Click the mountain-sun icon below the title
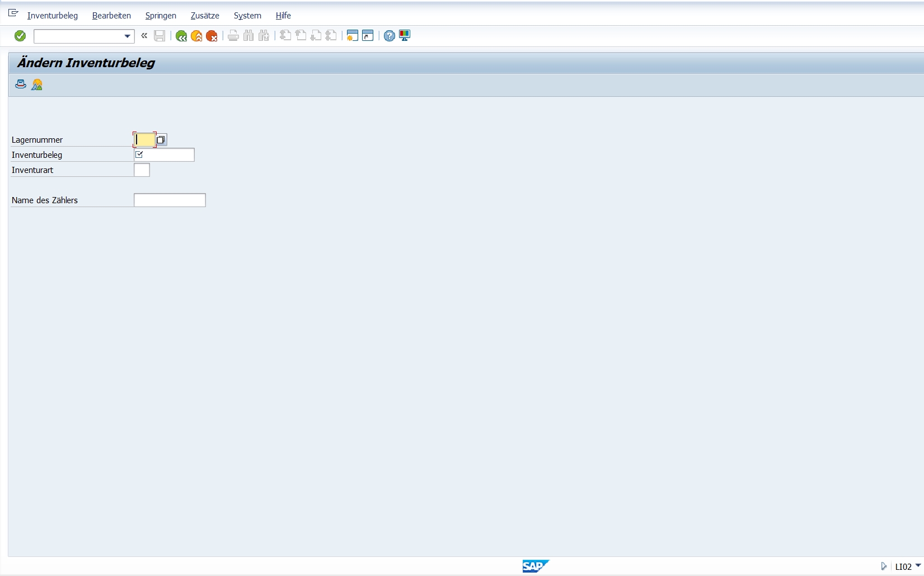 point(37,85)
